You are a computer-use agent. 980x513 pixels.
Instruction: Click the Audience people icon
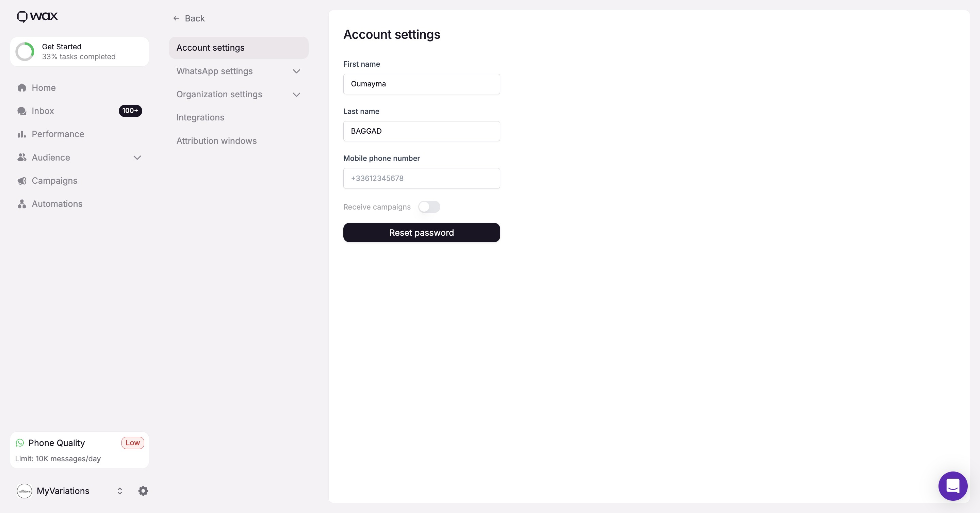(x=22, y=158)
